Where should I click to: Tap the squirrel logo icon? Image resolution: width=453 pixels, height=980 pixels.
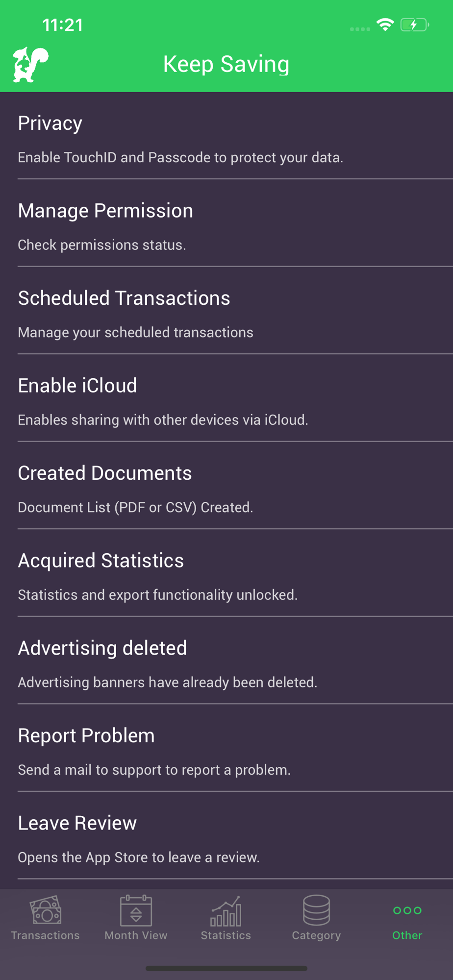[30, 64]
